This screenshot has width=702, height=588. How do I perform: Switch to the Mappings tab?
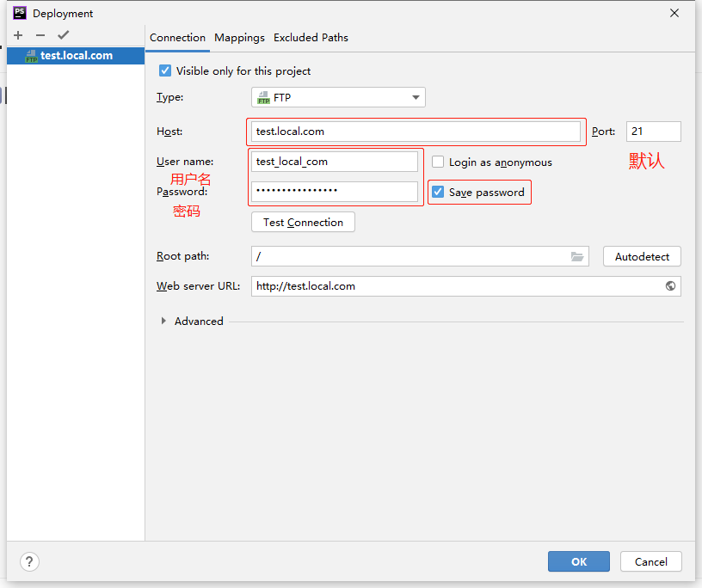coord(239,38)
